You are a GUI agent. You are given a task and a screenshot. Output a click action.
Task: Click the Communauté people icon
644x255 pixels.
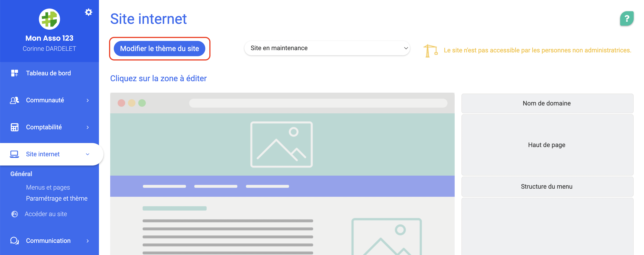pyautogui.click(x=14, y=100)
